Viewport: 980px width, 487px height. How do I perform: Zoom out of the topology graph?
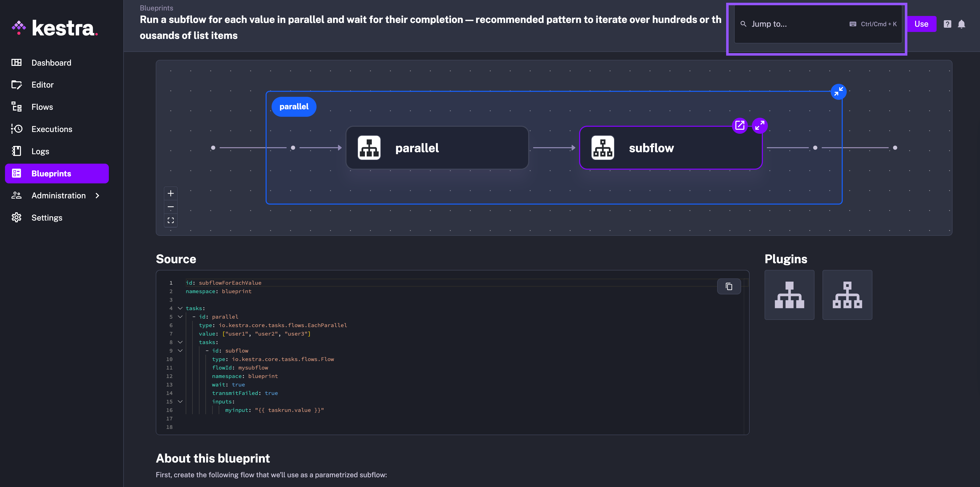[x=170, y=207]
